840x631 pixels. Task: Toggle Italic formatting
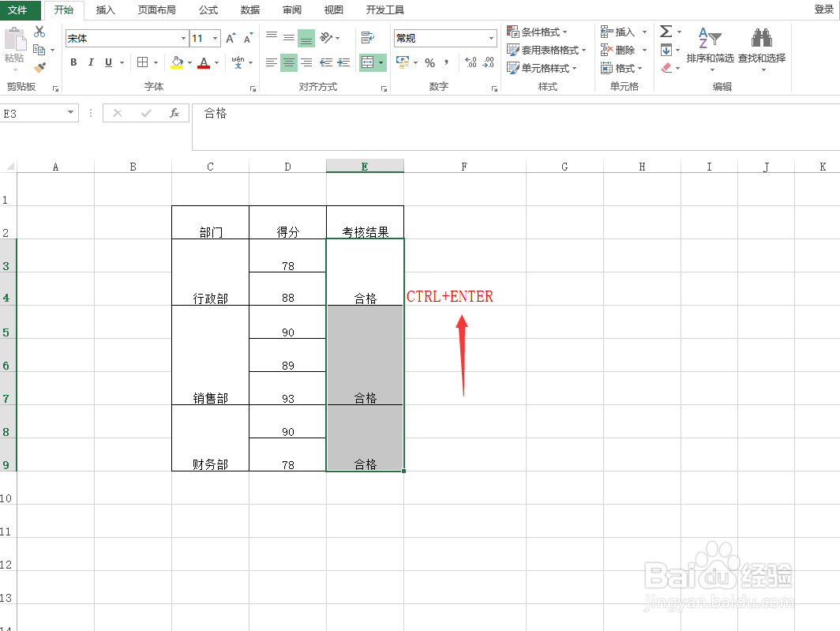[x=91, y=62]
